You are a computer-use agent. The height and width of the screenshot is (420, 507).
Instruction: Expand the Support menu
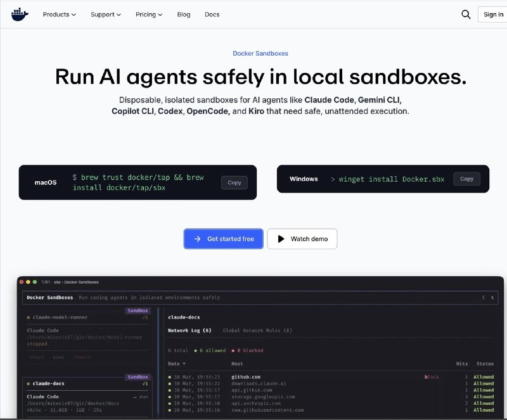[x=106, y=15]
